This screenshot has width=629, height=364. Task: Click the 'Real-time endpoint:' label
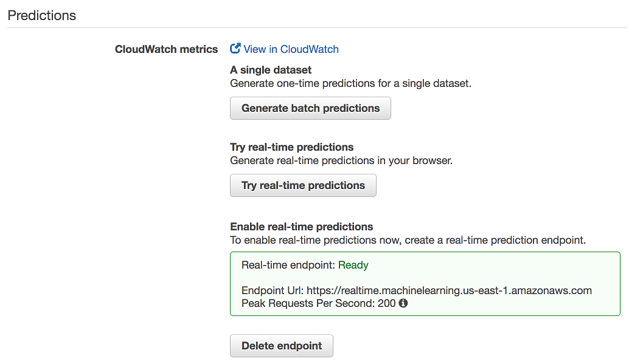pos(288,265)
